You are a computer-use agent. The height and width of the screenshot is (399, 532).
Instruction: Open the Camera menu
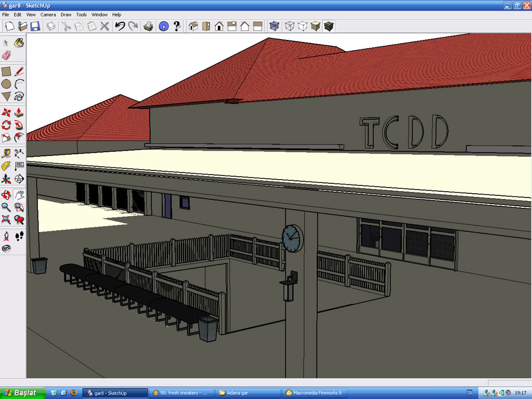[x=48, y=15]
